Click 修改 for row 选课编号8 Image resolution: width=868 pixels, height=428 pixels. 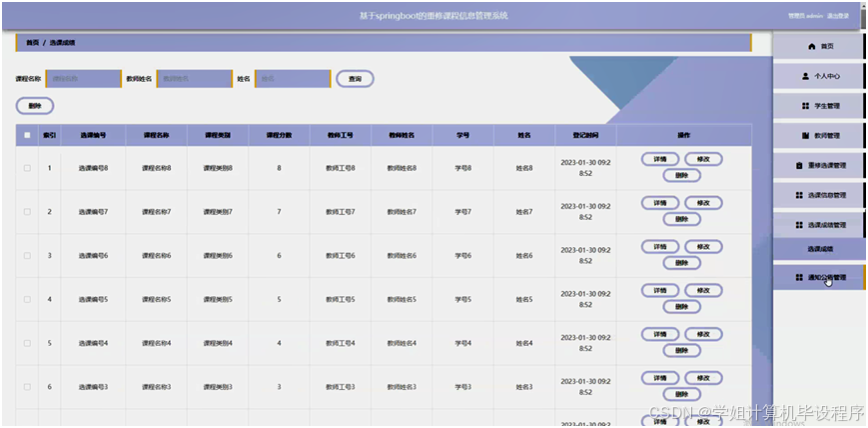[x=703, y=159]
